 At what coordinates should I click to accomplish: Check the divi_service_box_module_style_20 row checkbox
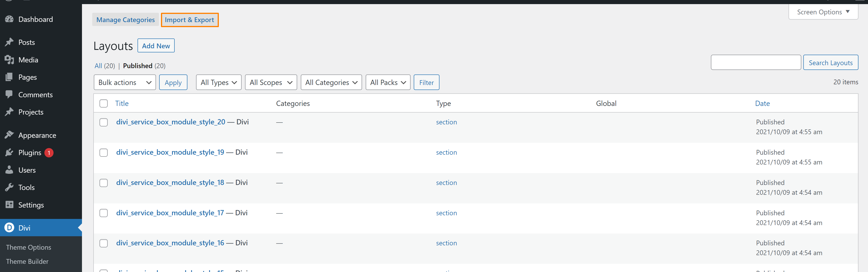(103, 122)
